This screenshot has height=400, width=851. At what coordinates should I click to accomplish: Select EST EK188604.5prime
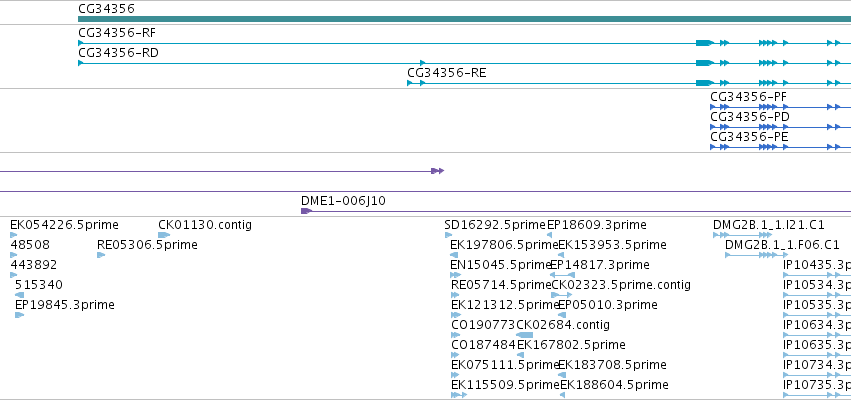click(x=614, y=385)
